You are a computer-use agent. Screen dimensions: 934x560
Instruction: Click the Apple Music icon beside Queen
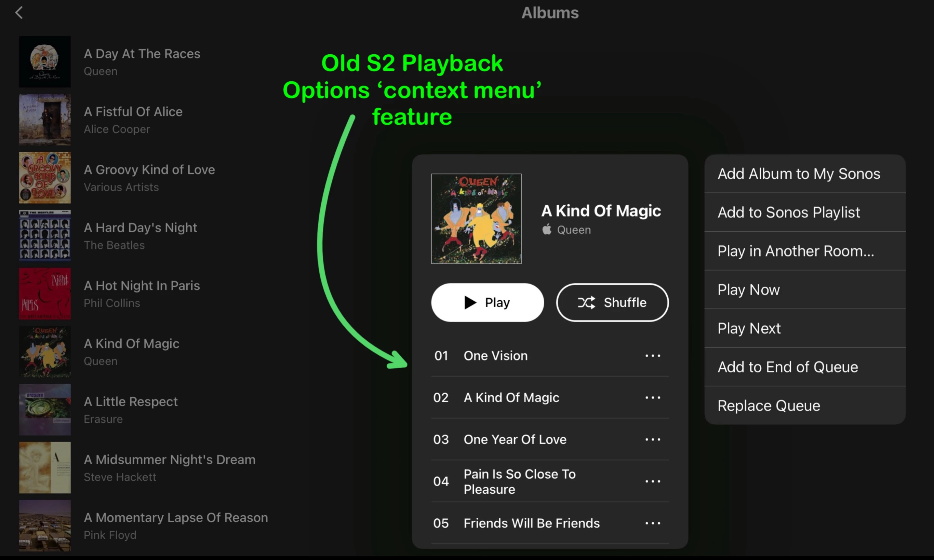point(547,229)
